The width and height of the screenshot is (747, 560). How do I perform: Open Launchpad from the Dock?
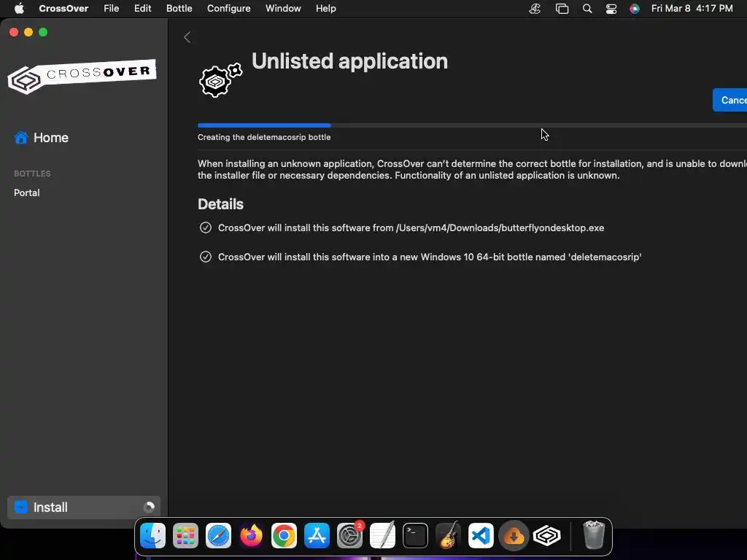click(185, 536)
